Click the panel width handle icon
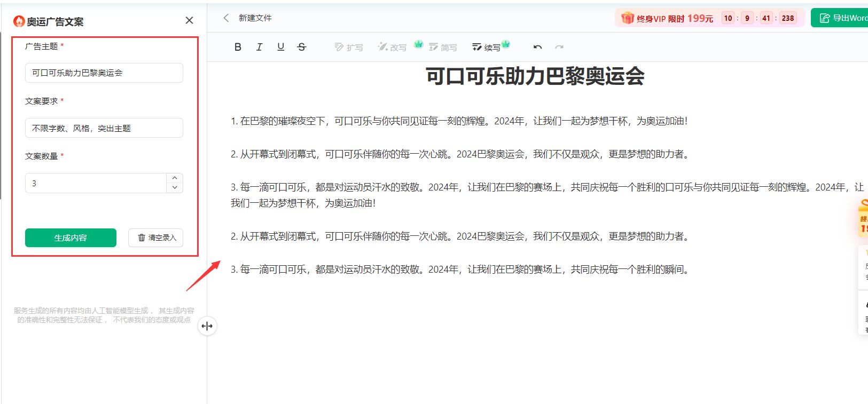This screenshot has width=868, height=404. click(x=207, y=326)
